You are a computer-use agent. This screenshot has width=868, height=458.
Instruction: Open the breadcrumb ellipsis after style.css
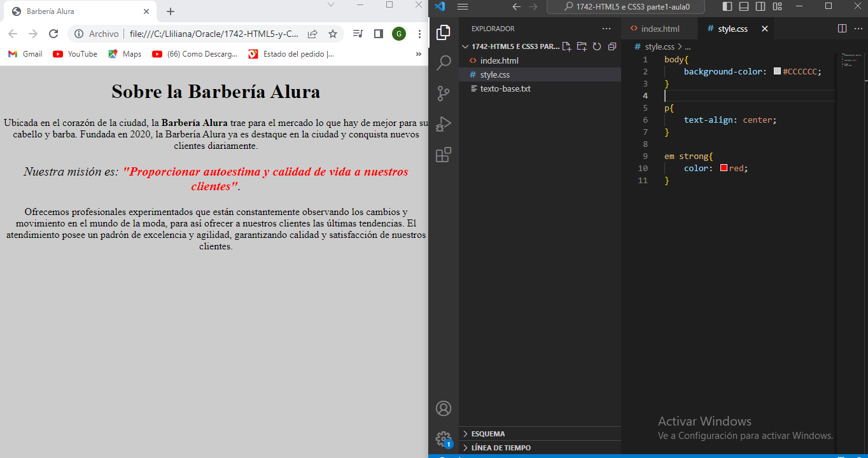[687, 46]
